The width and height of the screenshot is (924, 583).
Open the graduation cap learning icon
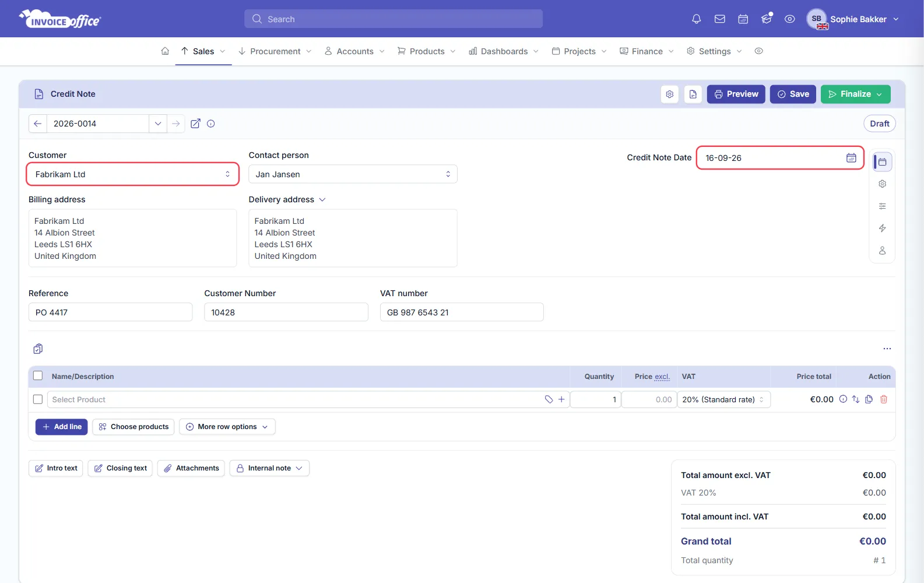tap(766, 19)
